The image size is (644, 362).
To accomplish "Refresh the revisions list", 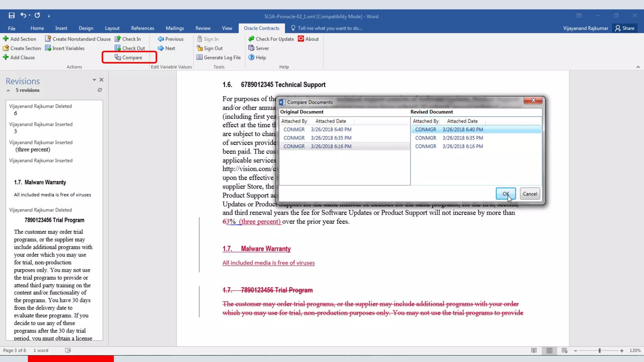I will (100, 90).
